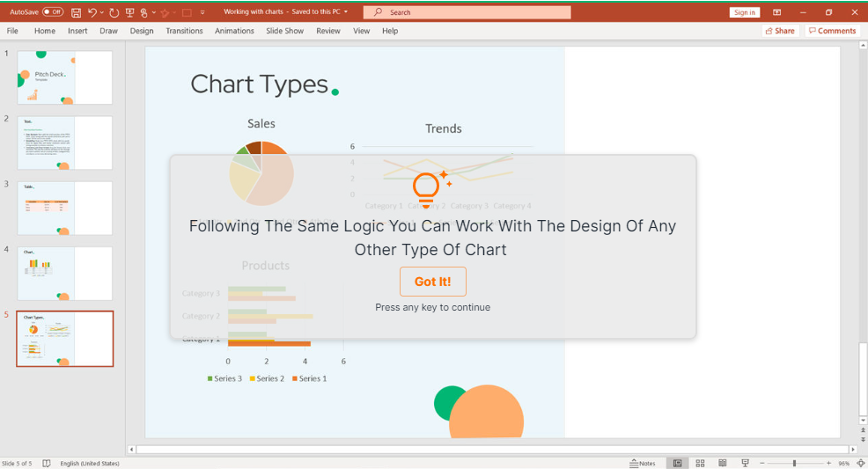Click the 96% zoom level
The image size is (868, 469).
[843, 464]
